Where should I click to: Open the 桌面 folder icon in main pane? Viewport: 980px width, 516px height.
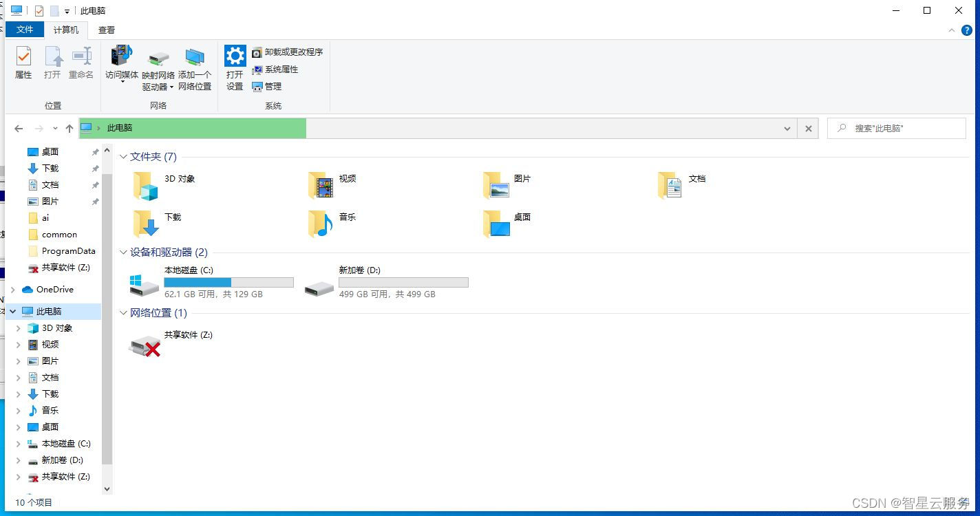click(x=496, y=224)
